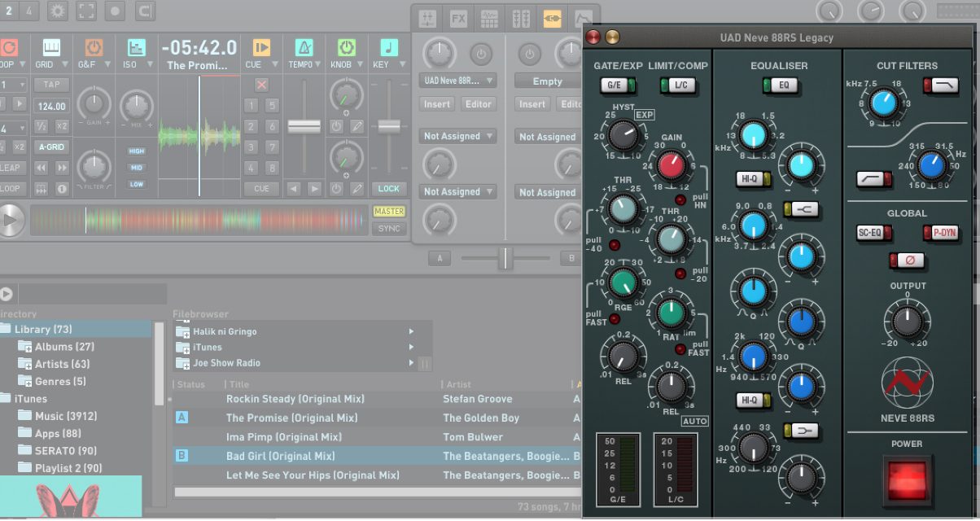
Task: Click the pencil edit icon beside the upper knob
Action: click(x=357, y=126)
